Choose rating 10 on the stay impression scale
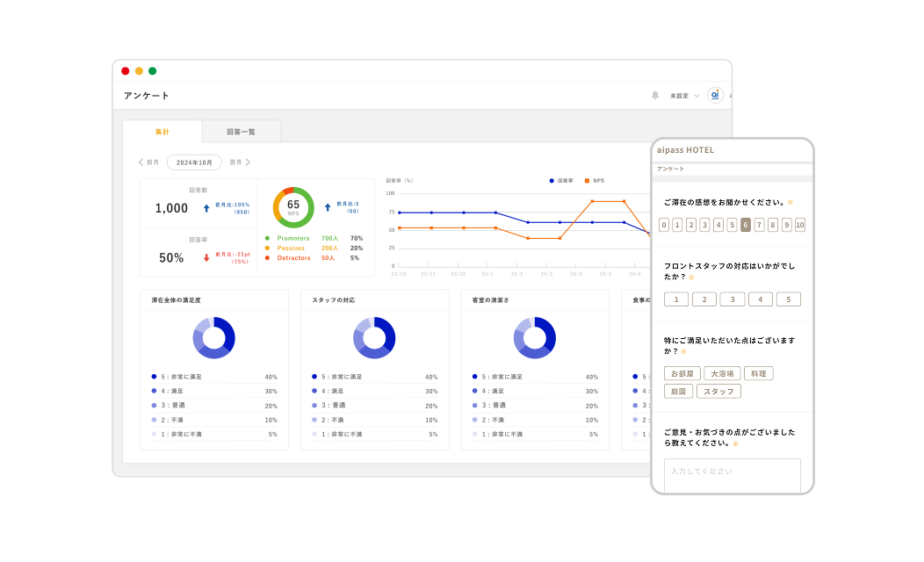Image resolution: width=924 pixels, height=562 pixels. [799, 225]
